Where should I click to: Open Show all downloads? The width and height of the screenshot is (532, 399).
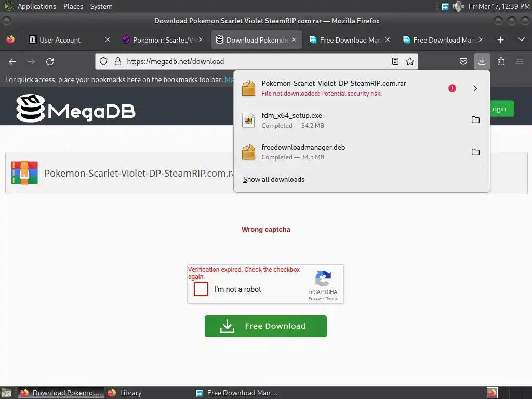(x=273, y=179)
